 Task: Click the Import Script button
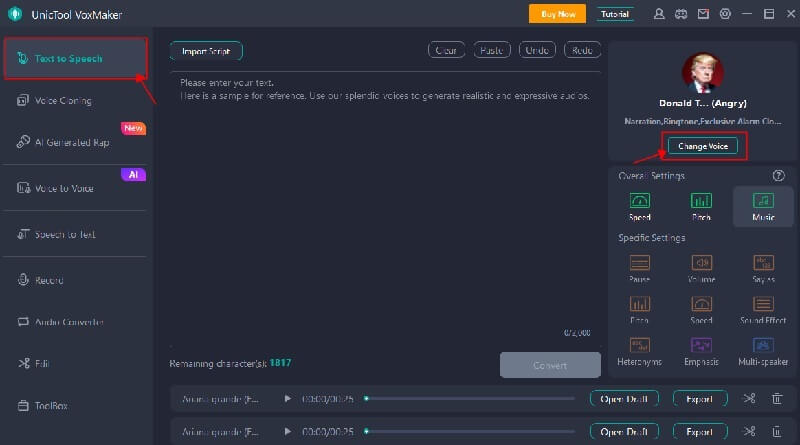tap(206, 50)
